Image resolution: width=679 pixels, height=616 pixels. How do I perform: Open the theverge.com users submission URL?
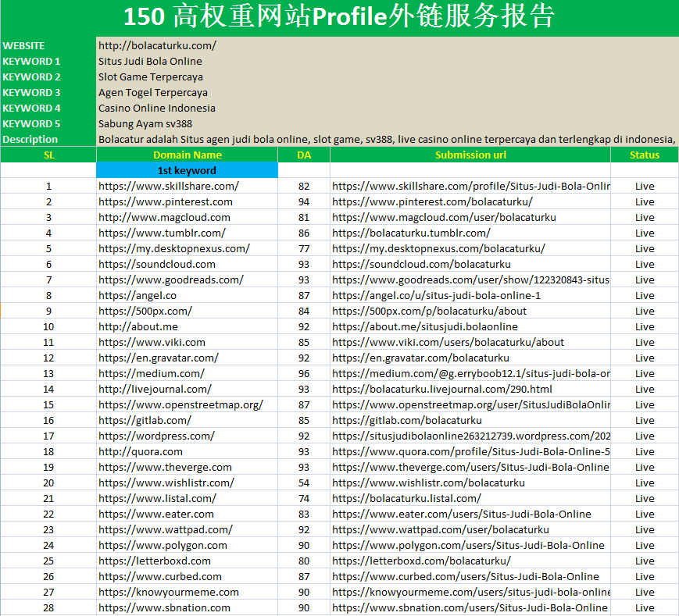[470, 467]
